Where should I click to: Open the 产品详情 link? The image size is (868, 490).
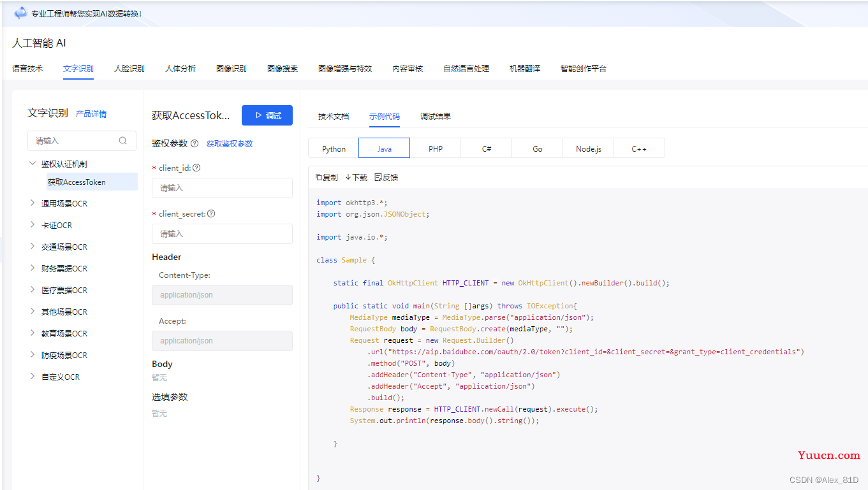[91, 114]
